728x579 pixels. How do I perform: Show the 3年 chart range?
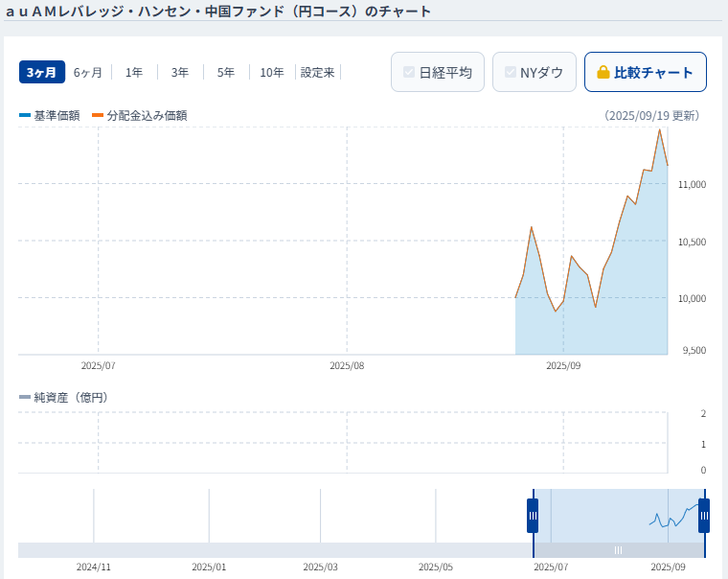[x=180, y=73]
